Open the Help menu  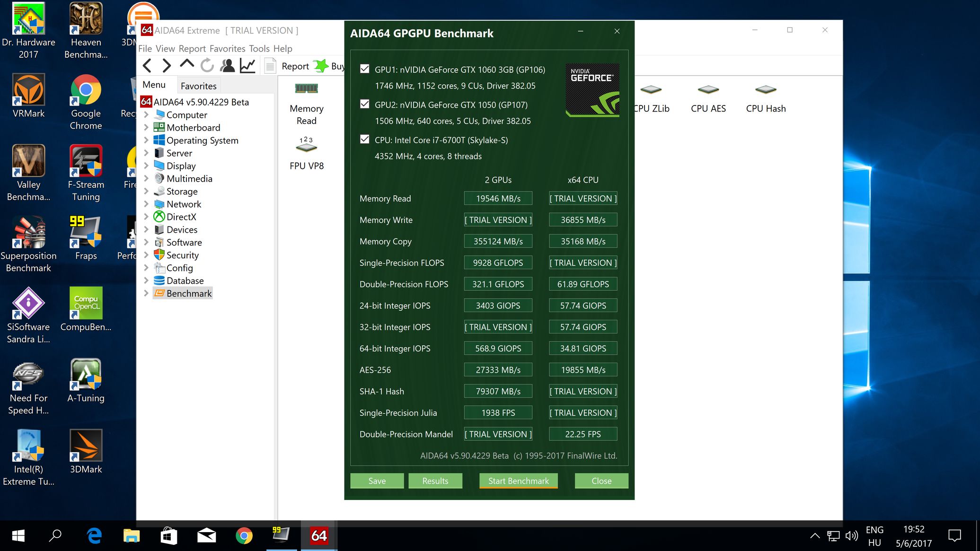283,48
